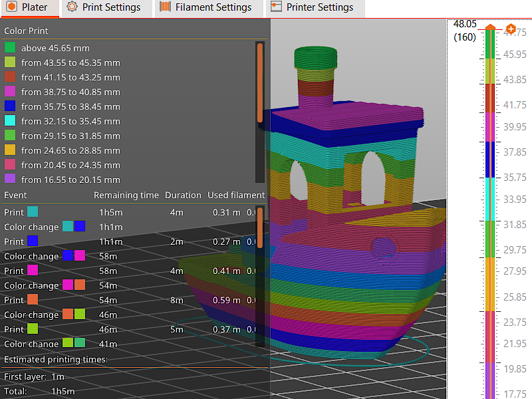Switch to Printer Settings tab
This screenshot has height=399, width=532.
(x=315, y=8)
